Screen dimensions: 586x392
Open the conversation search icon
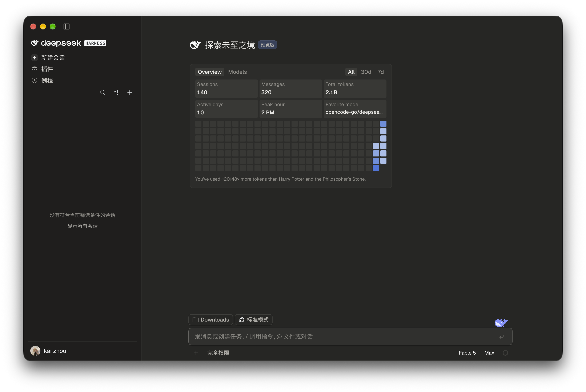tap(103, 93)
